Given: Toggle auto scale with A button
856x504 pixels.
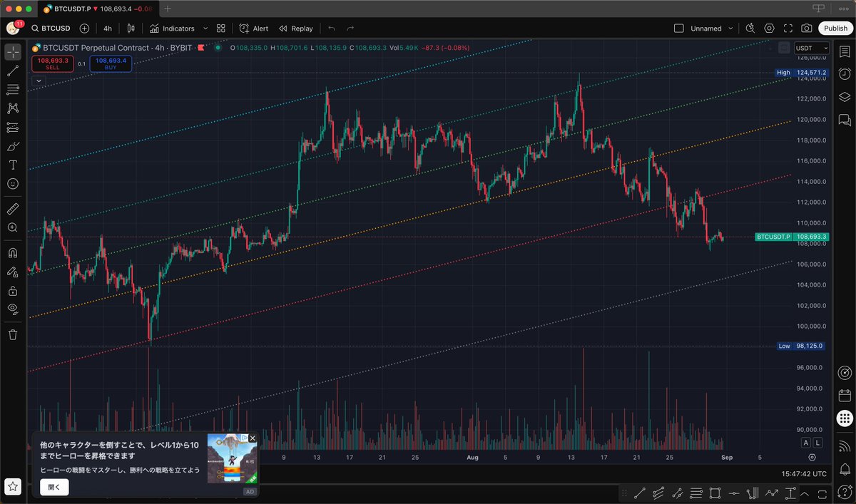Looking at the screenshot, I should click(x=805, y=443).
